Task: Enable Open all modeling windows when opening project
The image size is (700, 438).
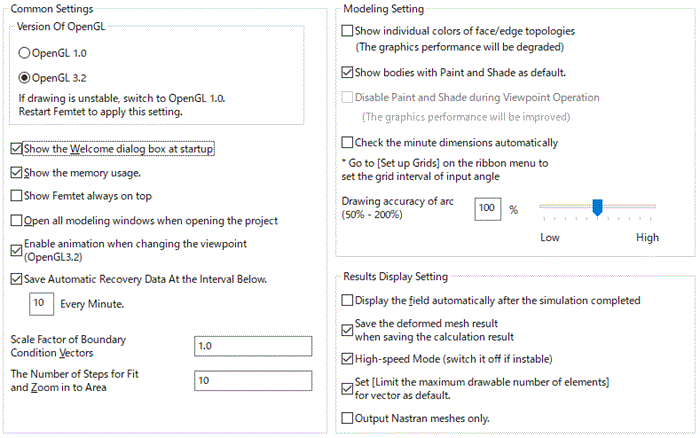Action: coord(16,220)
